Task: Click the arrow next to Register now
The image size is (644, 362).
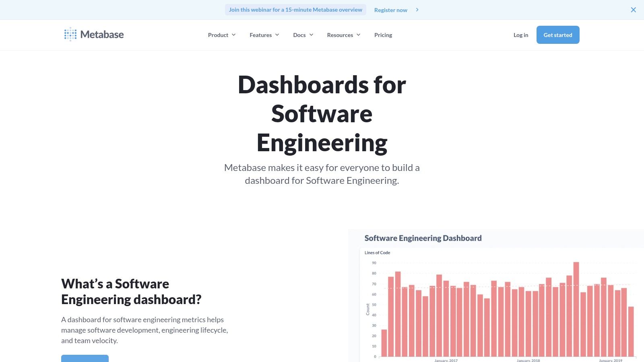Action: [417, 10]
